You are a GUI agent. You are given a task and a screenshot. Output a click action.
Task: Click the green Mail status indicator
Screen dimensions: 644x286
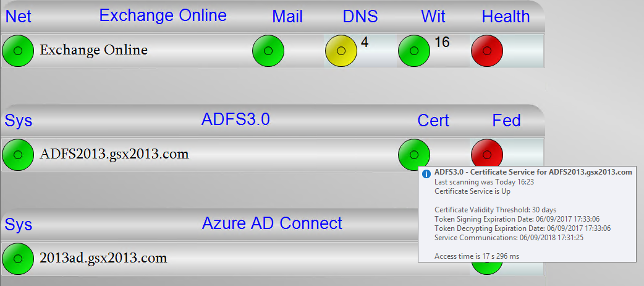pos(268,51)
